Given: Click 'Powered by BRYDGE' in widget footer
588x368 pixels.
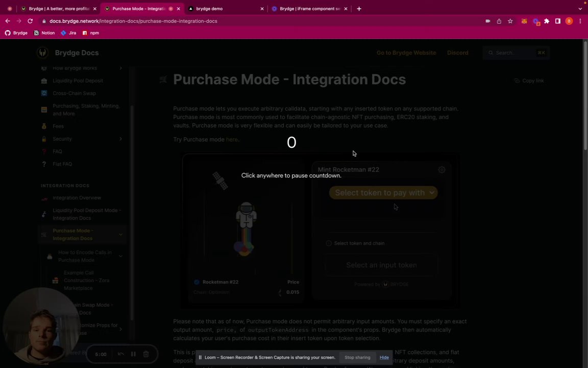Looking at the screenshot, I should (381, 284).
